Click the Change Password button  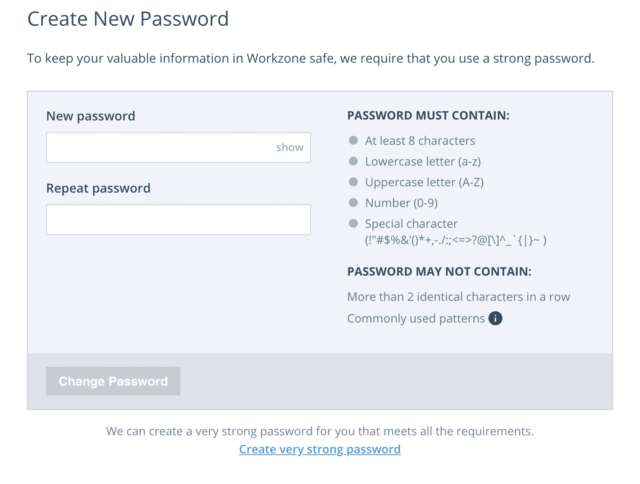tap(113, 381)
